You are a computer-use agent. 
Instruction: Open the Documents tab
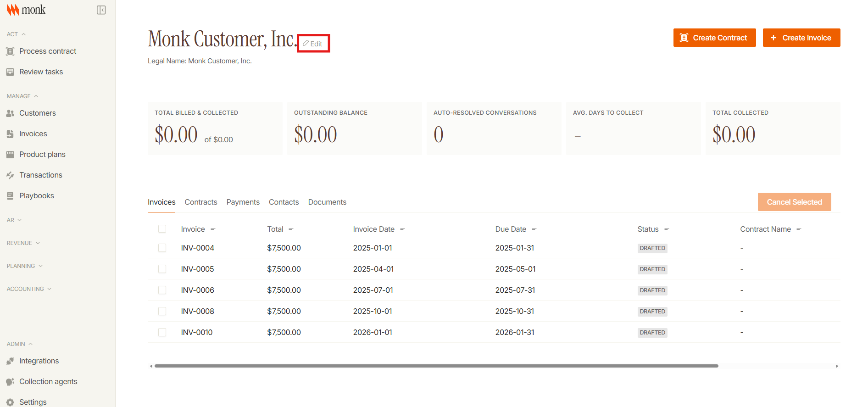(x=327, y=202)
